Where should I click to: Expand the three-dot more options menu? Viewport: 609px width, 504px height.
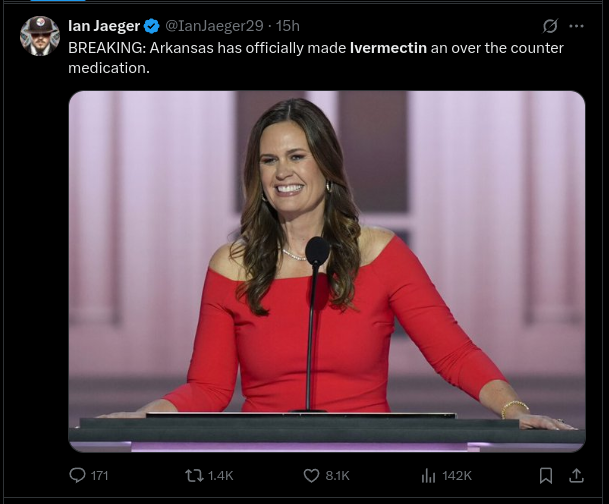pyautogui.click(x=576, y=26)
